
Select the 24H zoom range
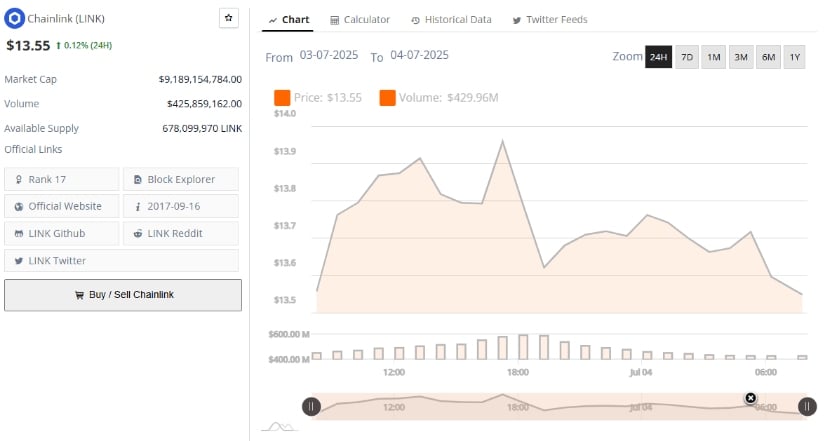pyautogui.click(x=658, y=57)
